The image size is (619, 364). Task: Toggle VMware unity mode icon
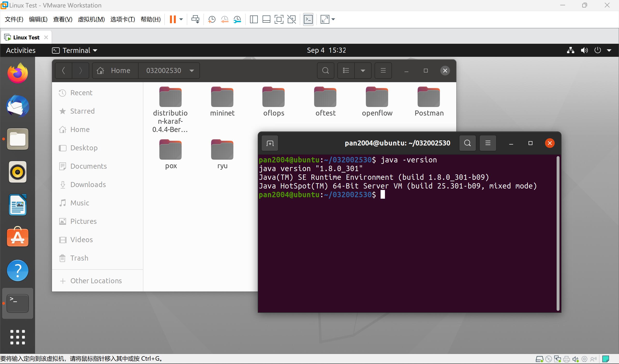[292, 19]
